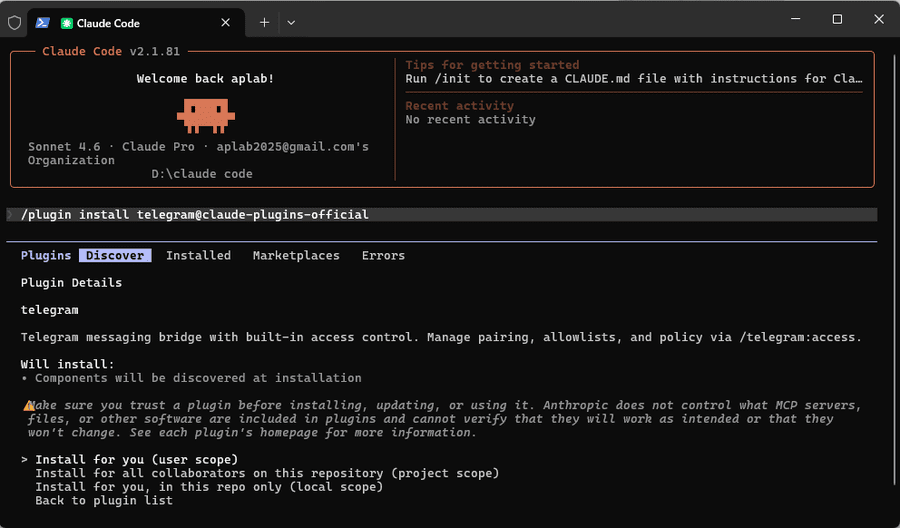The height and width of the screenshot is (528, 900).
Task: Click the Telegram messaging bridge description text
Action: click(x=441, y=337)
